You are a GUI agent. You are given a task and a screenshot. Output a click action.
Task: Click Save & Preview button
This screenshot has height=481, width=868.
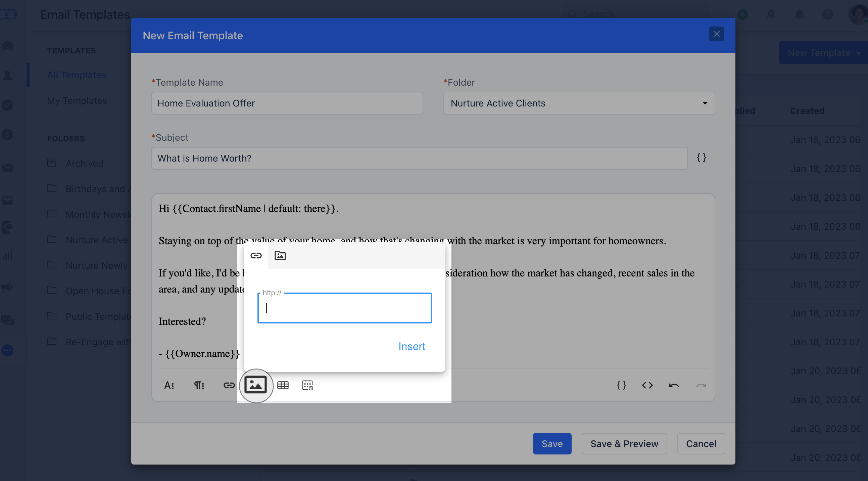click(624, 444)
